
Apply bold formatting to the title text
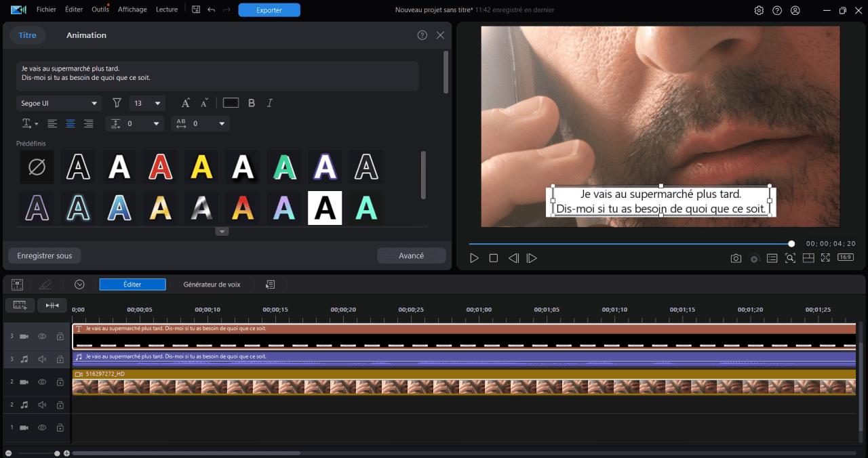click(x=252, y=103)
